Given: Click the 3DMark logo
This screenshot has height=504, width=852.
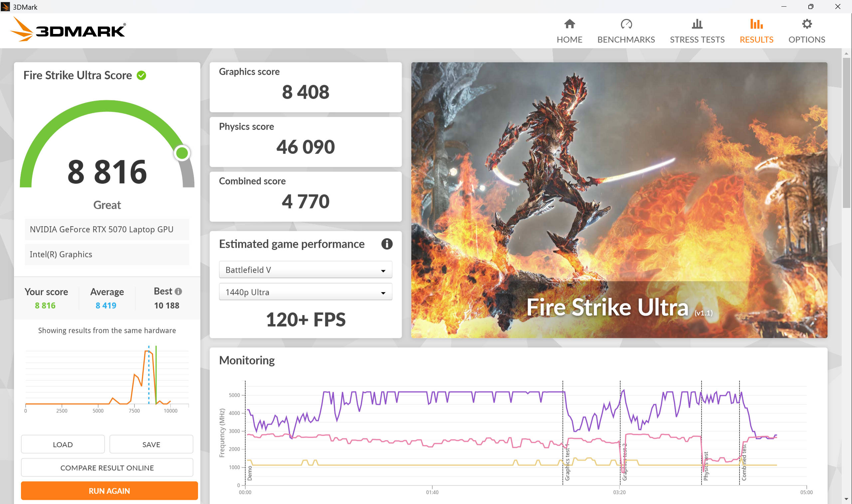Looking at the screenshot, I should tap(68, 30).
